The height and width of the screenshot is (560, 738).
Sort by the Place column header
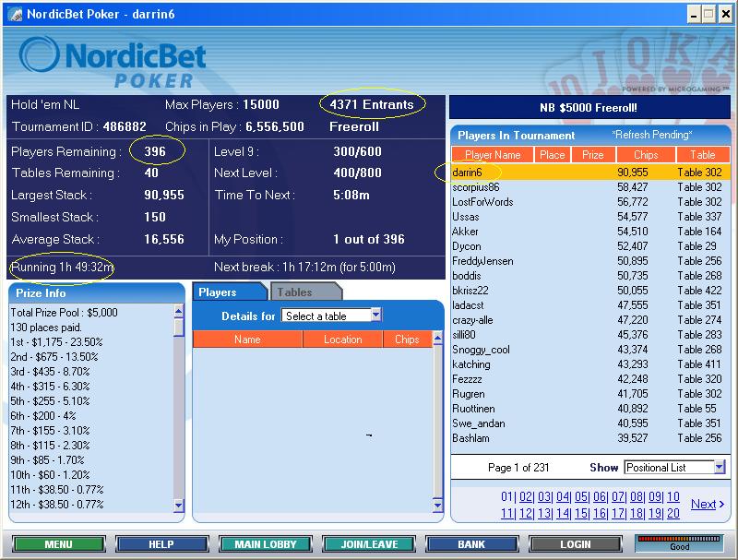click(552, 155)
